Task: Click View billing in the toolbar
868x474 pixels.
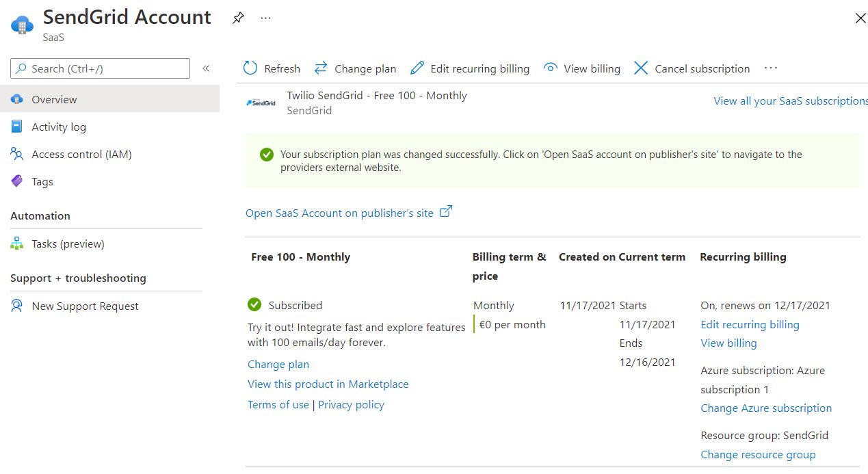Action: click(x=581, y=68)
